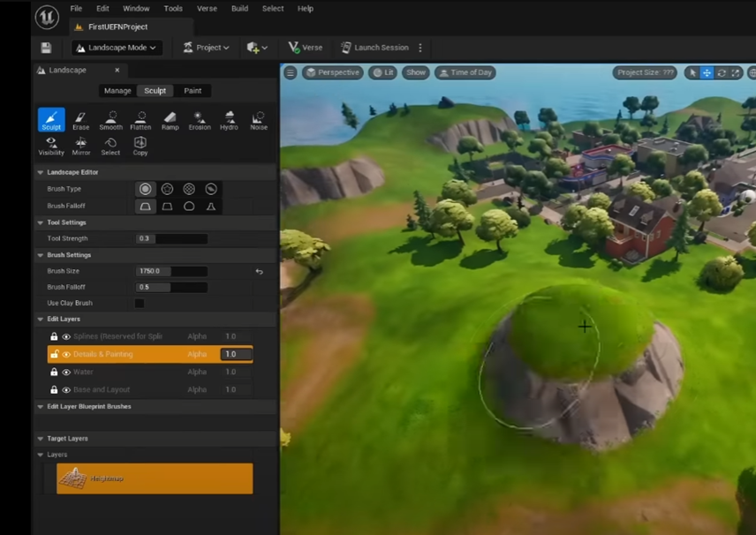Activate the translate gizmo icon in viewport
Viewport: 756px width, 535px height.
[x=707, y=72]
